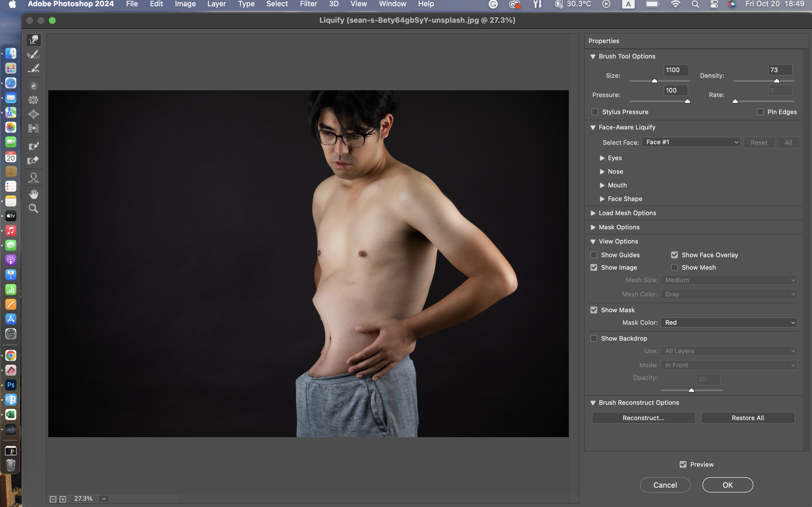Expand Load Mesh Options section
The width and height of the screenshot is (812, 507).
pos(593,213)
